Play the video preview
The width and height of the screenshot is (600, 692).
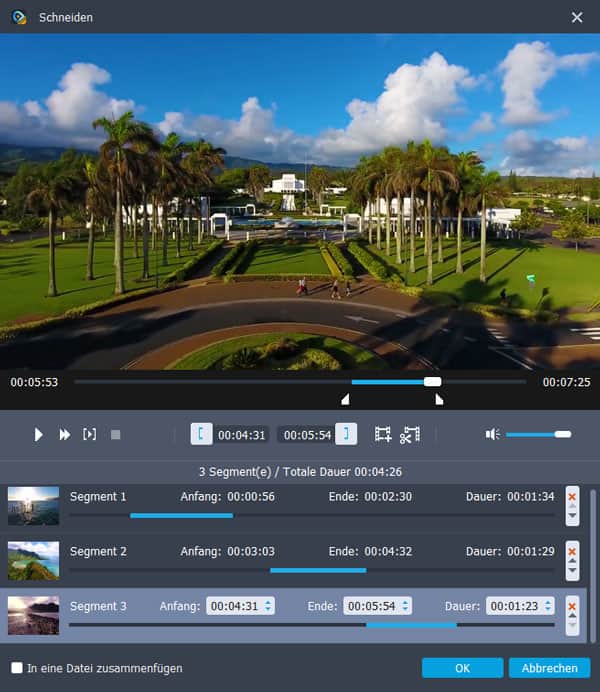point(38,435)
